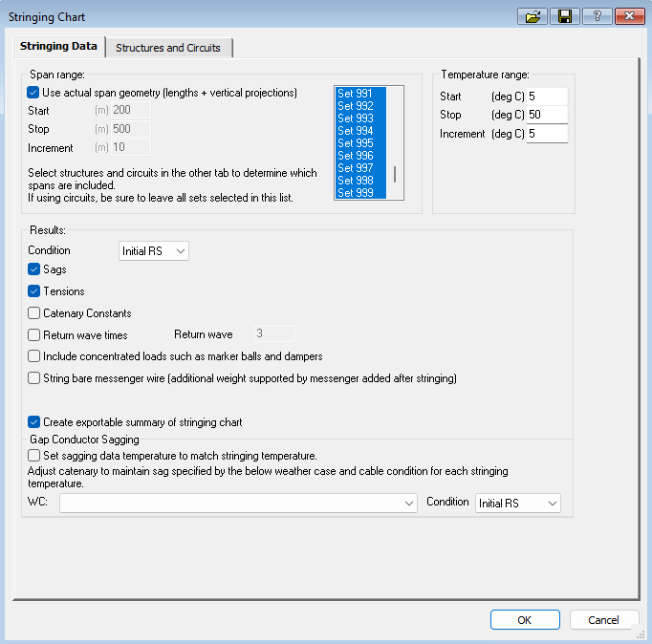Click the open folder icon in title bar

point(532,16)
